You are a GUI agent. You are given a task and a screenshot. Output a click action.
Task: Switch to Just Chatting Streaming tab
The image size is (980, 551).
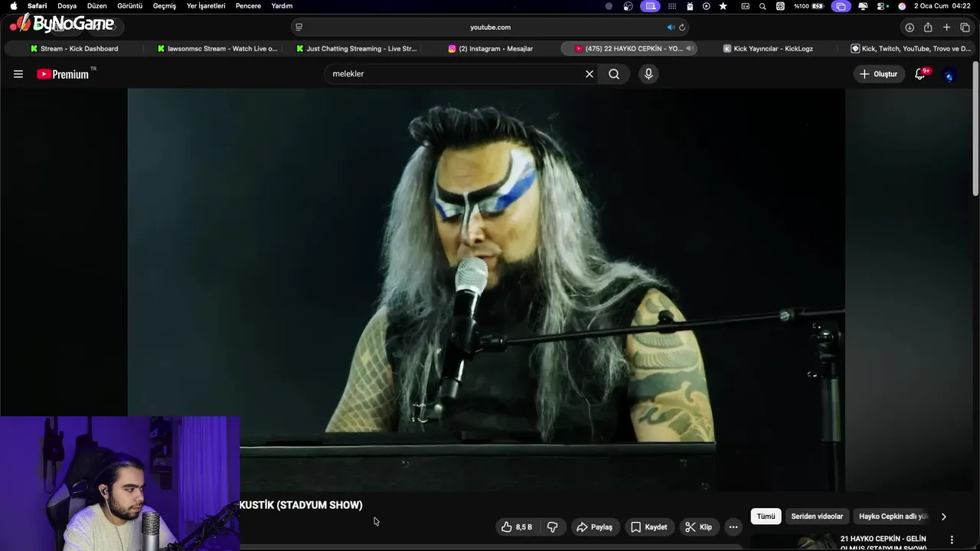pyautogui.click(x=356, y=49)
